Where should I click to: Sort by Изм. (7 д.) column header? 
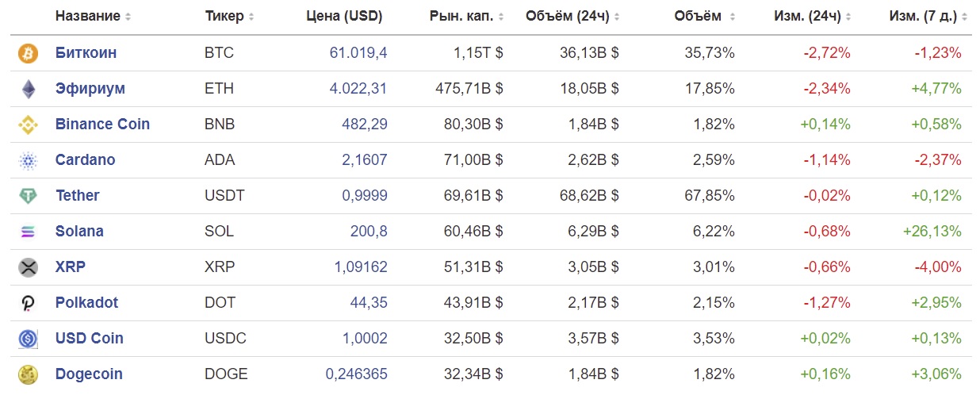click(x=927, y=17)
